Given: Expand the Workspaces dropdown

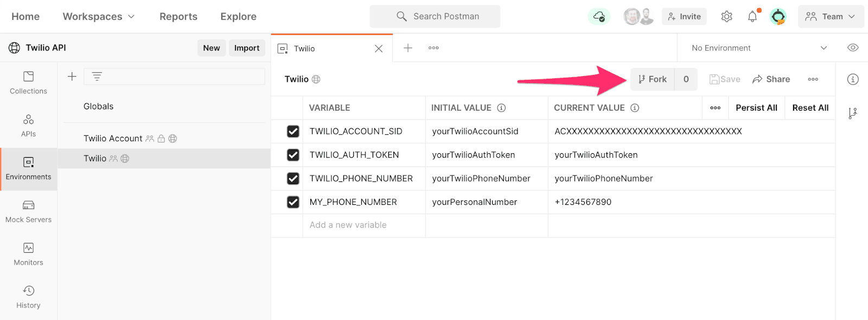Looking at the screenshot, I should click(x=99, y=16).
